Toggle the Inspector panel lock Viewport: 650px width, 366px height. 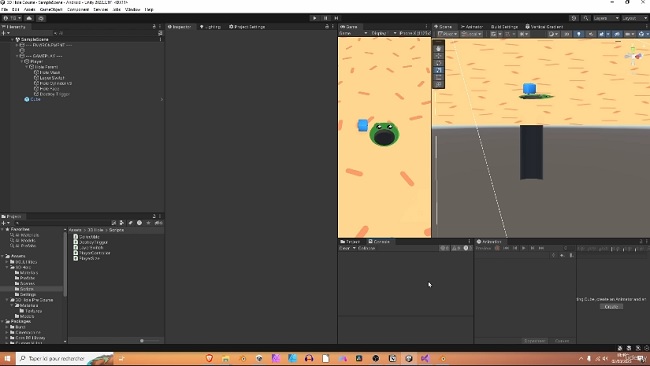(x=327, y=27)
